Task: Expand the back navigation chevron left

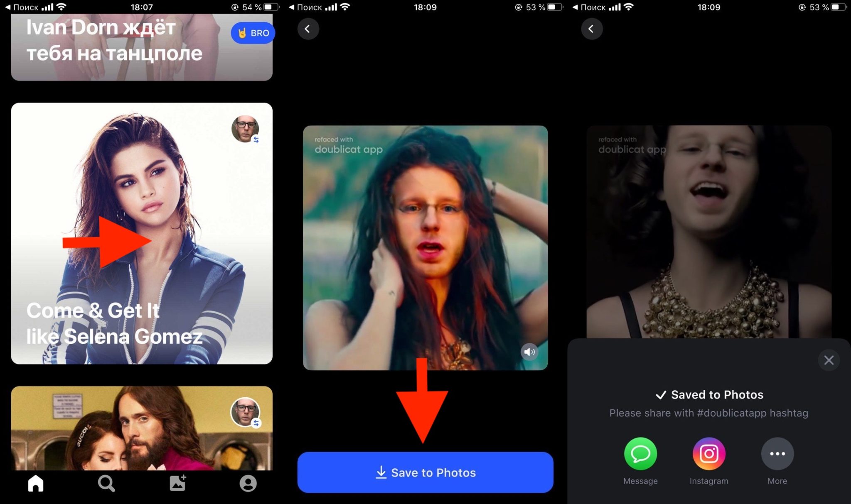Action: (x=308, y=29)
